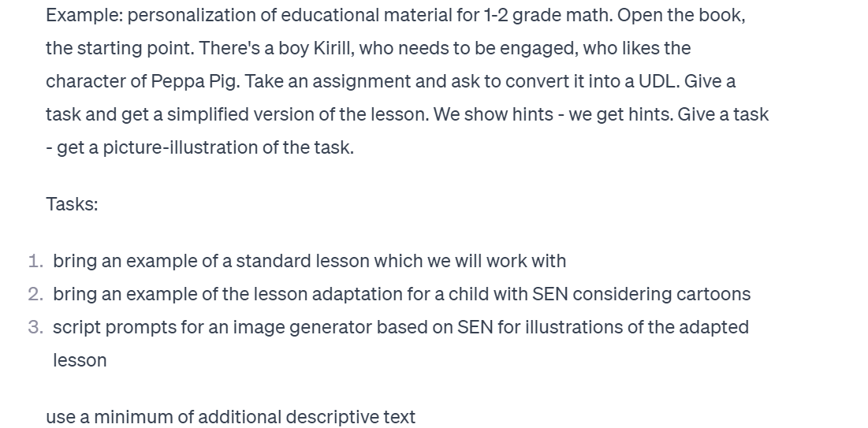The image size is (868, 428).
Task: Click list item three about script prompts
Action: coord(400,344)
